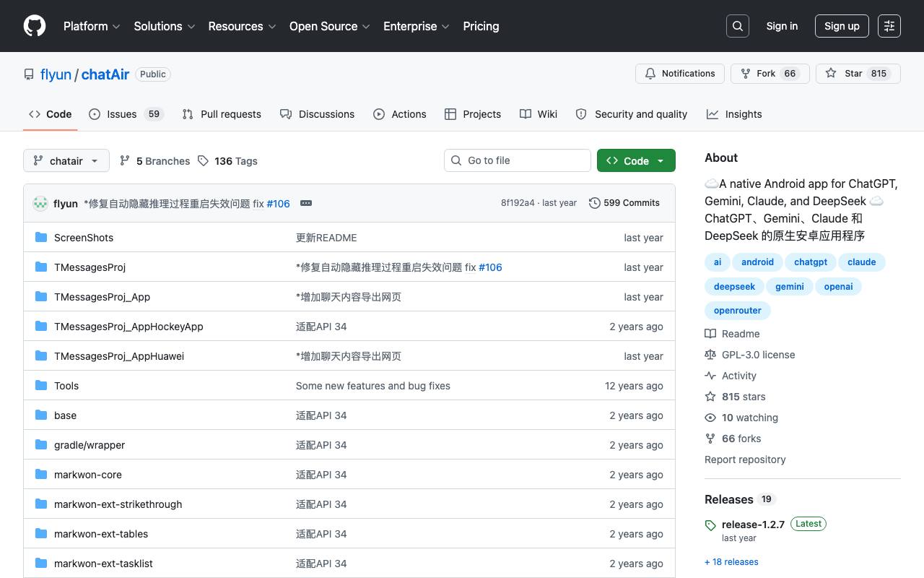Click the gradle/wrapper folder icon

point(41,445)
